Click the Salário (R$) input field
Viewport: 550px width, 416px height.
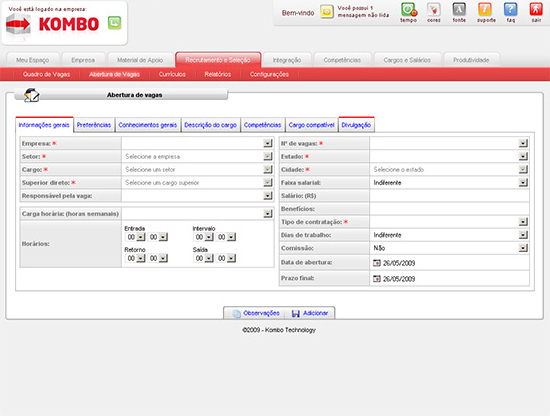(449, 196)
